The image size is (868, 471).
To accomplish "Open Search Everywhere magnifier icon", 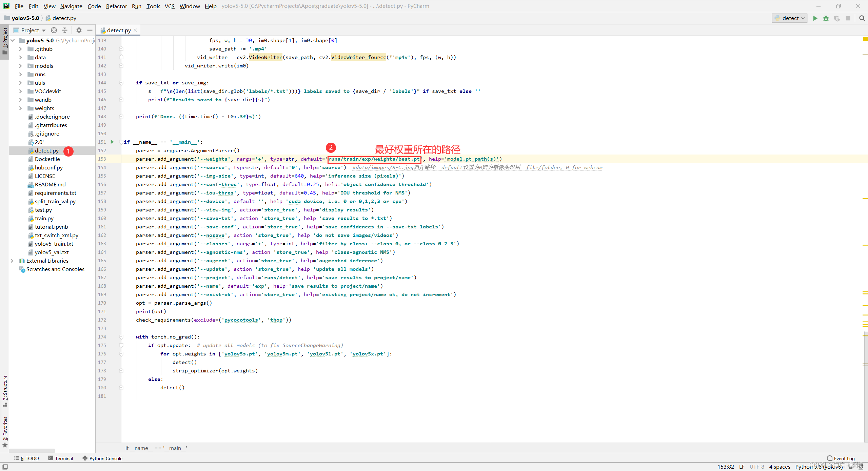I will (x=862, y=18).
